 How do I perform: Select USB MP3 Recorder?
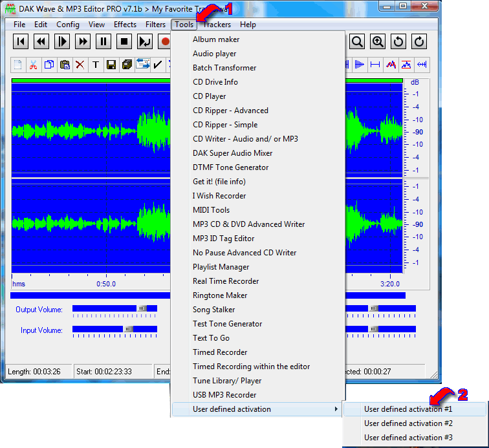(259, 395)
